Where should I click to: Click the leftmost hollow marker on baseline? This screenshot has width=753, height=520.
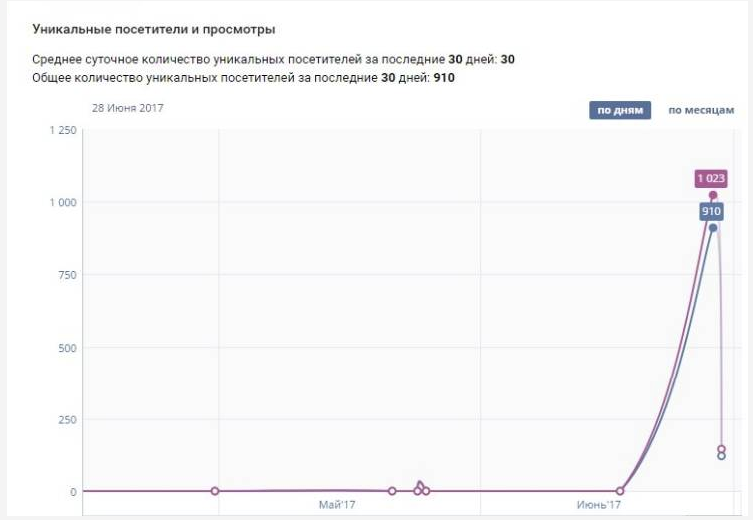pos(215,491)
